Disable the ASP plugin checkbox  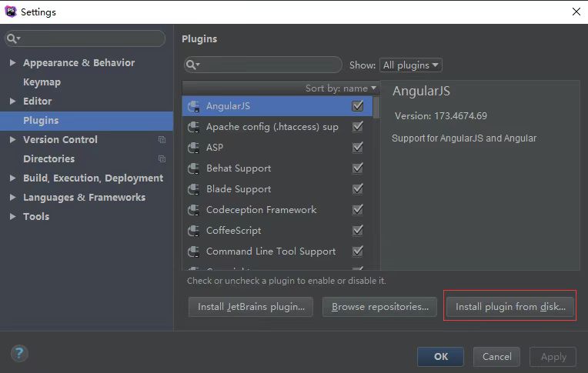[357, 148]
